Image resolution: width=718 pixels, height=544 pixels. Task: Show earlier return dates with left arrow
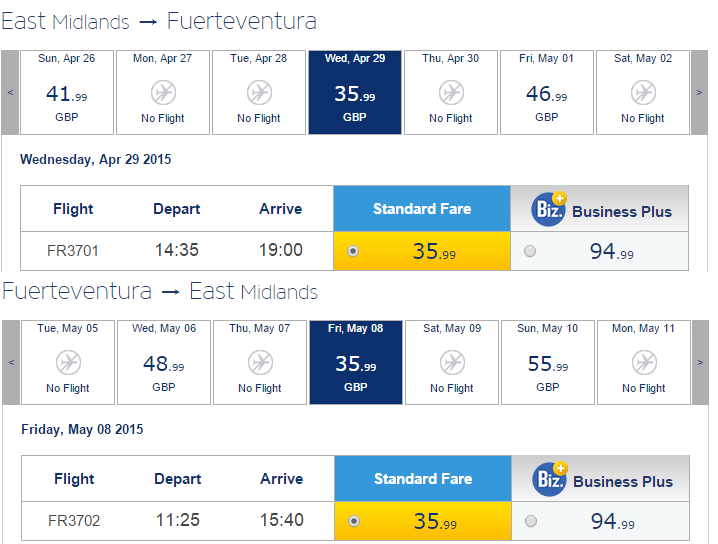pyautogui.click(x=11, y=363)
